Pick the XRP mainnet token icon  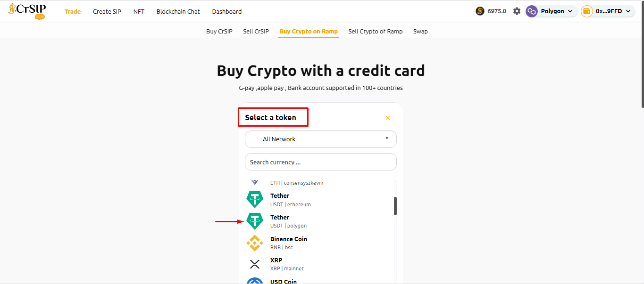(255, 264)
